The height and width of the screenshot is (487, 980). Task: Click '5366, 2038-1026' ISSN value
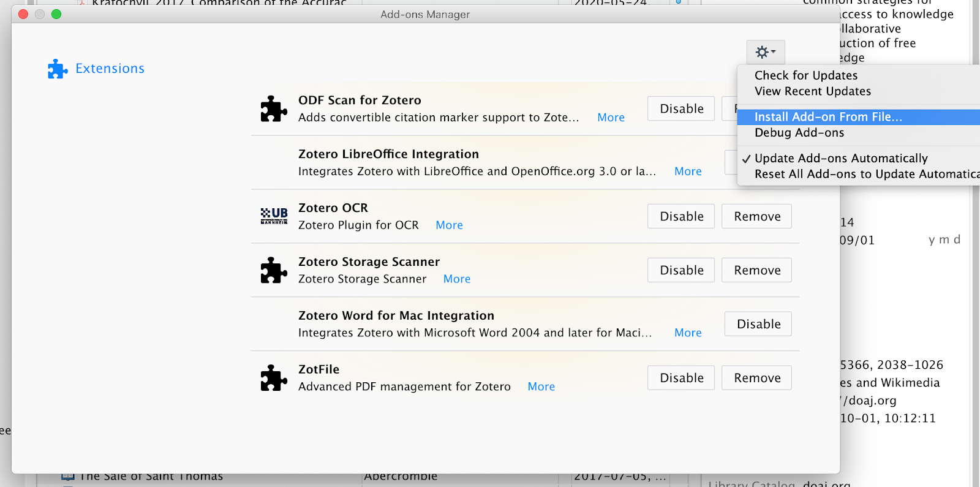coord(891,365)
